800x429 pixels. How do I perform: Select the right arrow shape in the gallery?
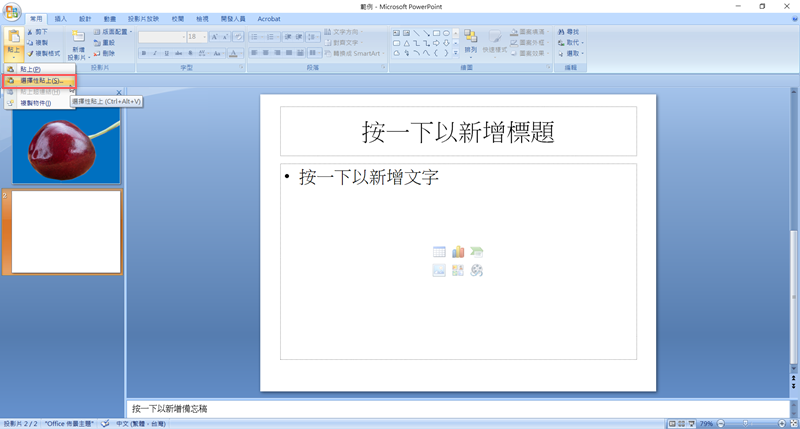pos(436,43)
